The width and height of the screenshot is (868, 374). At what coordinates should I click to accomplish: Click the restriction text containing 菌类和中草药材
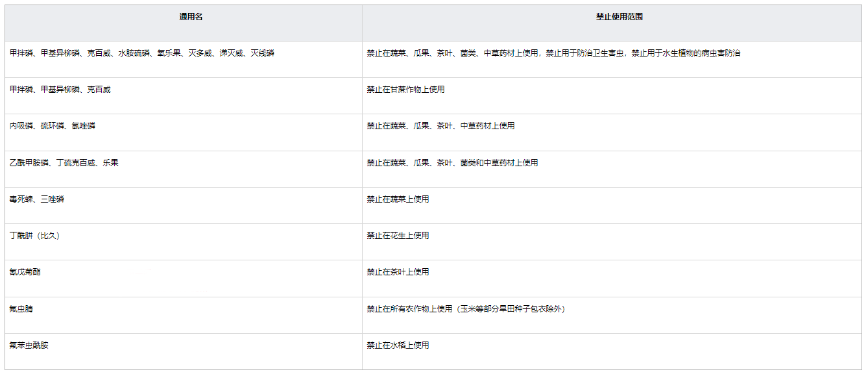click(452, 163)
